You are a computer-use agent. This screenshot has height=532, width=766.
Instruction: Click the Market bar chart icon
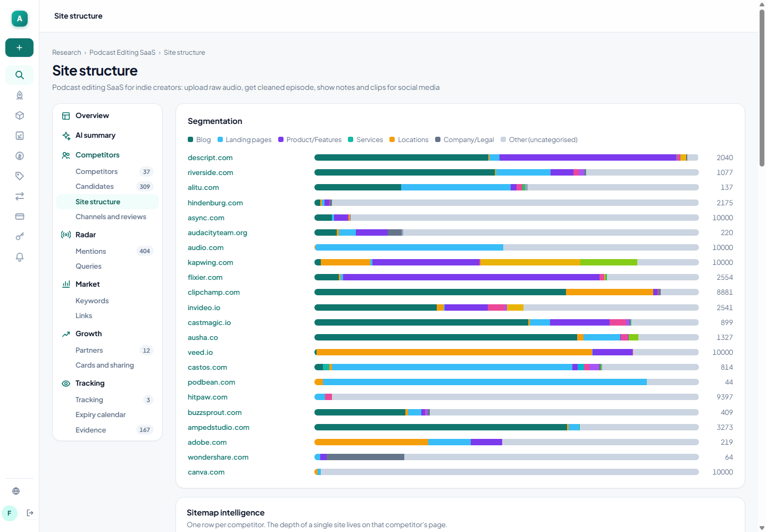(x=66, y=284)
